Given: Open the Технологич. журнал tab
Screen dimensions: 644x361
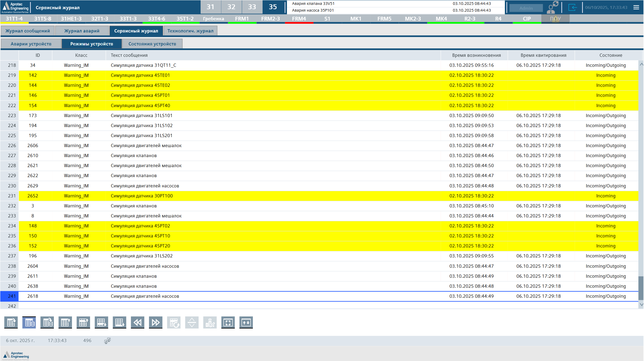Looking at the screenshot, I should (x=190, y=31).
